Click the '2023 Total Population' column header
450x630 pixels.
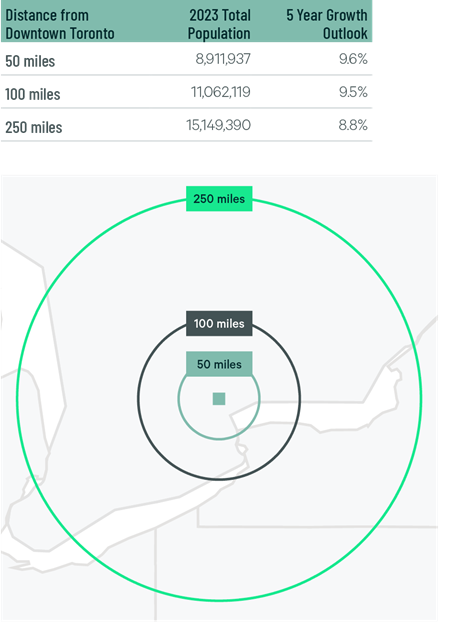(219, 24)
